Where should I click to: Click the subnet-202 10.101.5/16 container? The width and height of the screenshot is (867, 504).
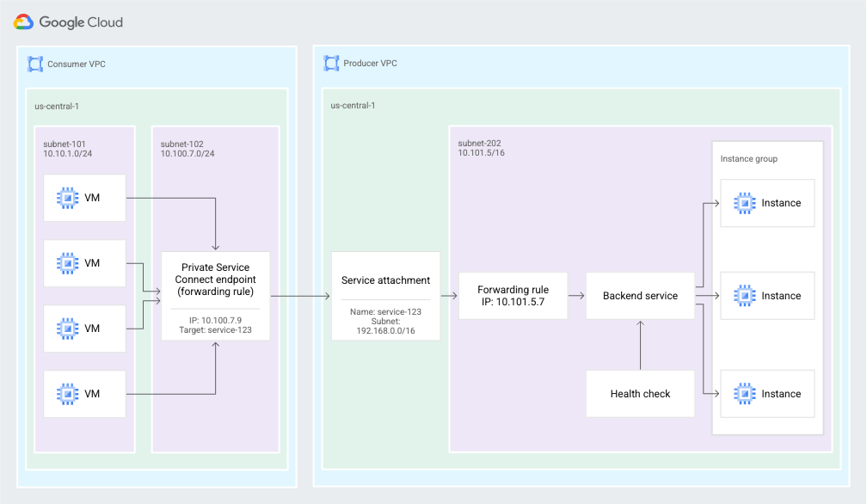click(482, 147)
